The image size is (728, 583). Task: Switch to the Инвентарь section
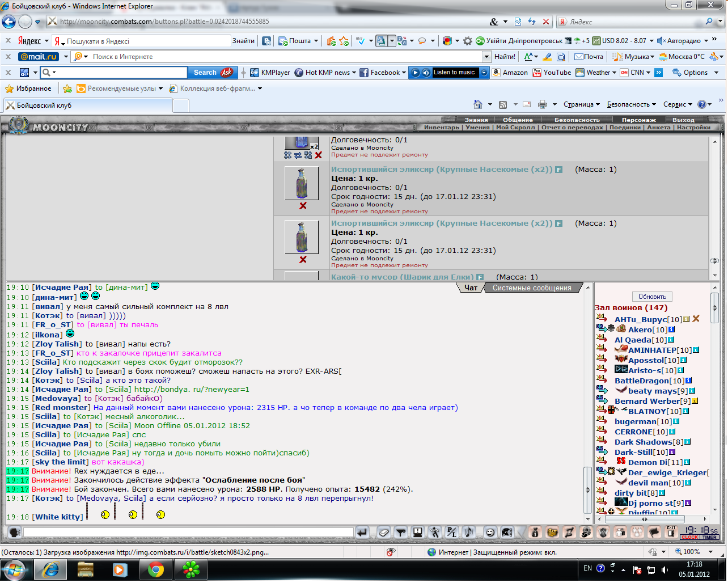(x=442, y=128)
